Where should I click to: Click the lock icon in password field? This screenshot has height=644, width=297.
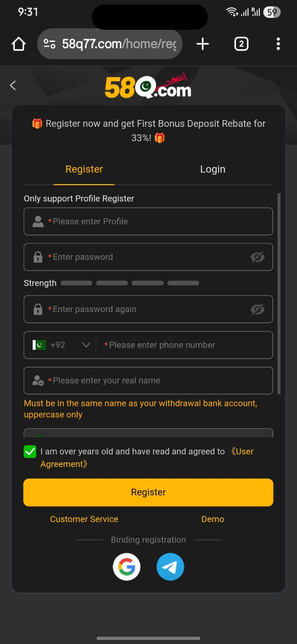pyautogui.click(x=37, y=257)
